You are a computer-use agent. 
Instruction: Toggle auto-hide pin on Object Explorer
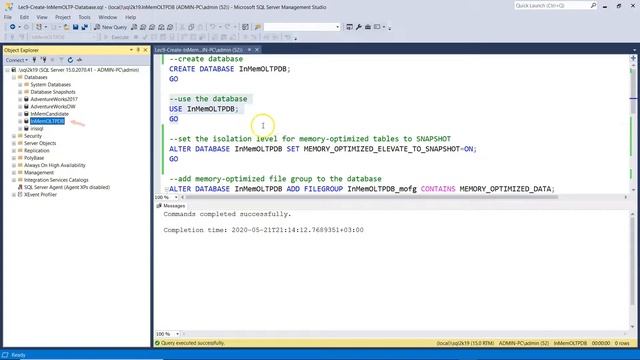point(138,50)
